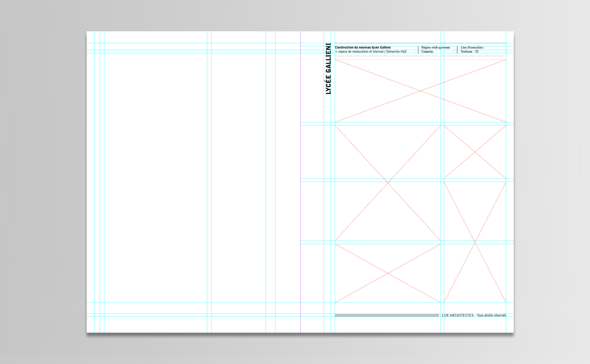Viewport: 590px width, 364px height.
Task: Click the subtitle mentioning Démarche HQE
Action: coord(371,52)
